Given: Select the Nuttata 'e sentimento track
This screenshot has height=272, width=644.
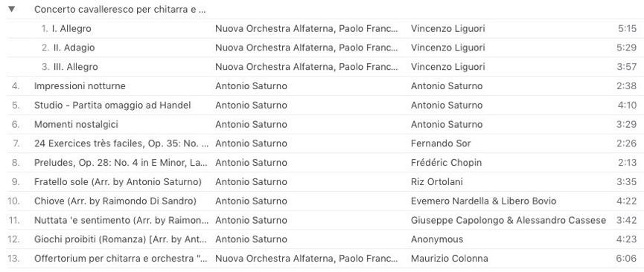Looking at the screenshot, I should pyautogui.click(x=322, y=220).
